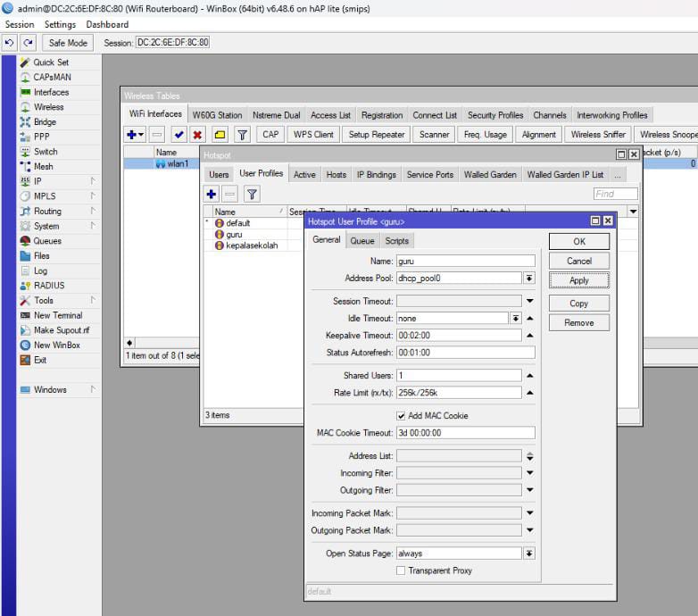Open CAPsMAN in sidebar
The width and height of the screenshot is (698, 616).
pyautogui.click(x=52, y=77)
